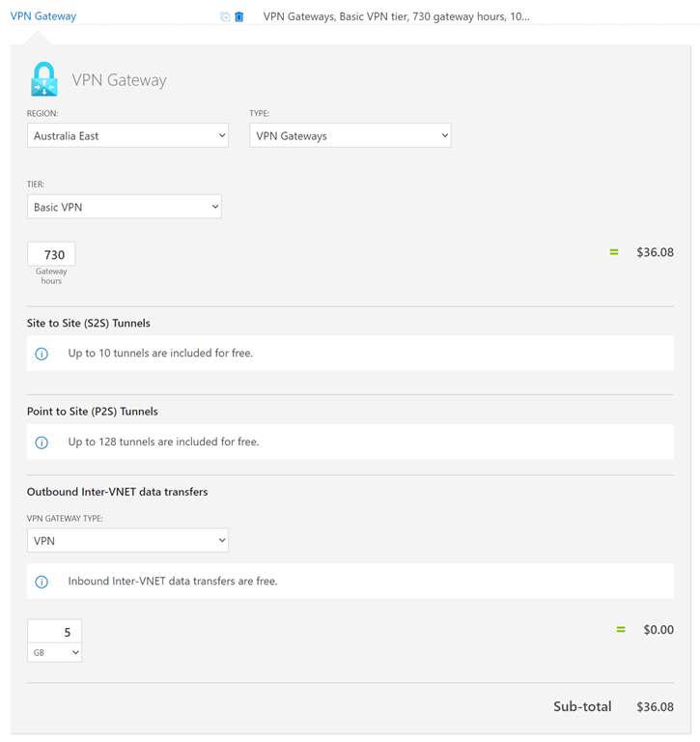The width and height of the screenshot is (700, 742).
Task: Select the outbound data transfer amount field
Action: tap(54, 632)
